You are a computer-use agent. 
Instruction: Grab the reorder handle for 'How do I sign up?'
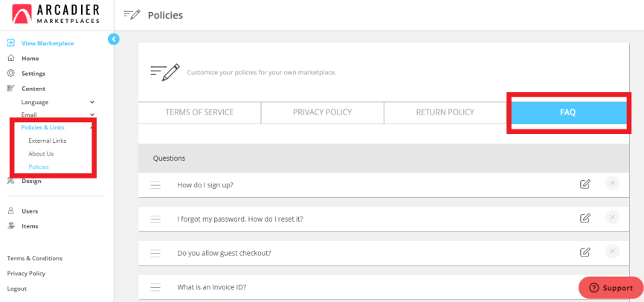pyautogui.click(x=155, y=185)
